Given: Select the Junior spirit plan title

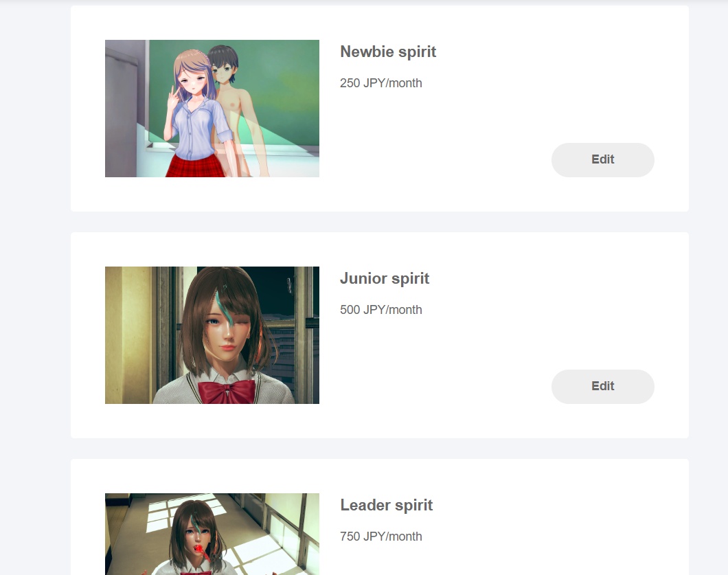Looking at the screenshot, I should coord(385,278).
